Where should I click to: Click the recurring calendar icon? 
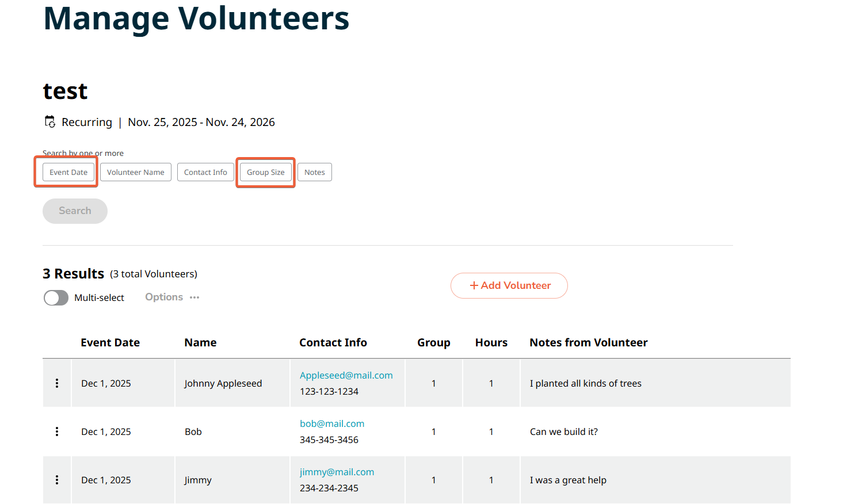[50, 122]
